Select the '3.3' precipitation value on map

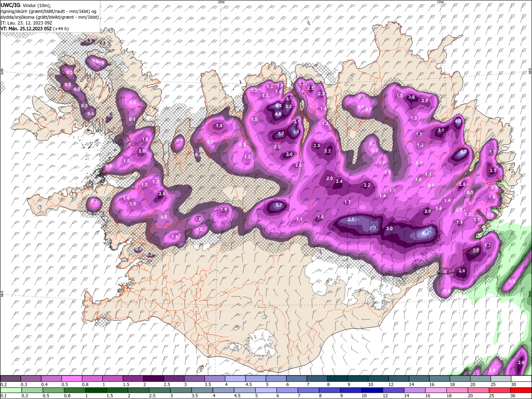coord(288,106)
